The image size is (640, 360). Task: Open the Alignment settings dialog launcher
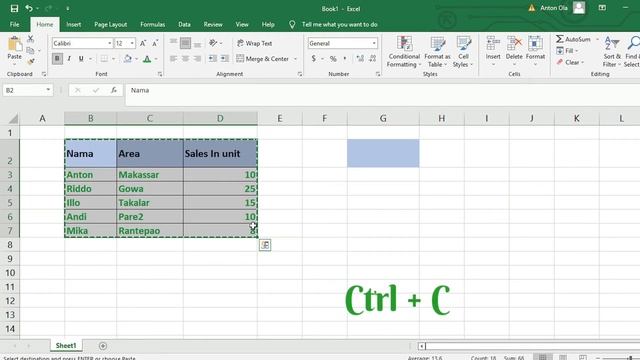pos(300,74)
